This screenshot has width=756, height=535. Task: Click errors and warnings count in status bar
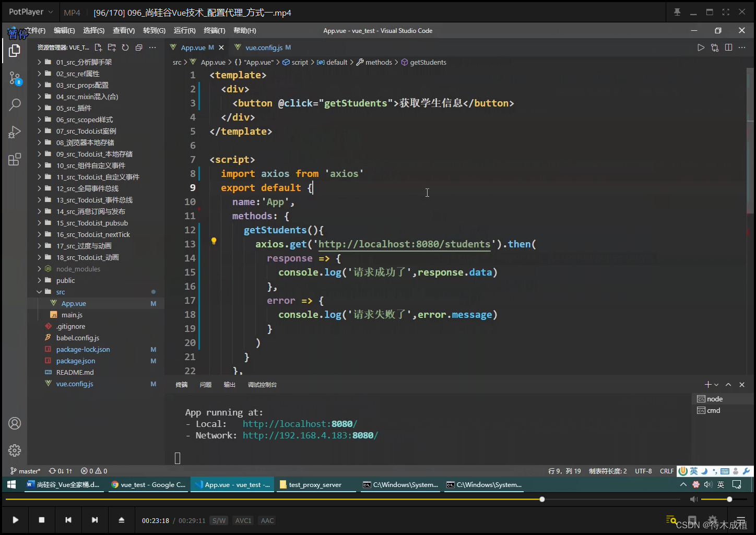94,471
